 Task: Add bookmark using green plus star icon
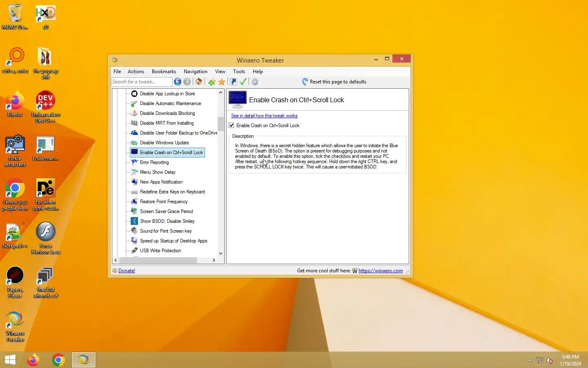212,82
